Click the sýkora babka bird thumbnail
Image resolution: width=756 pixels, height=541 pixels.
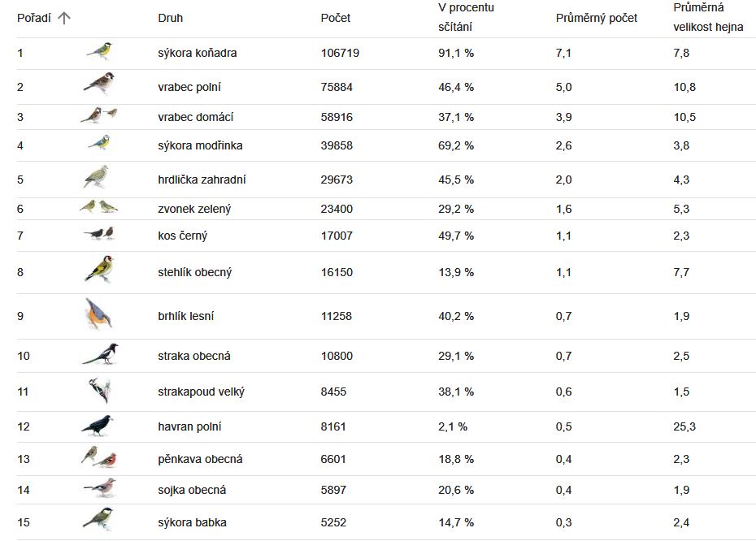(x=98, y=519)
